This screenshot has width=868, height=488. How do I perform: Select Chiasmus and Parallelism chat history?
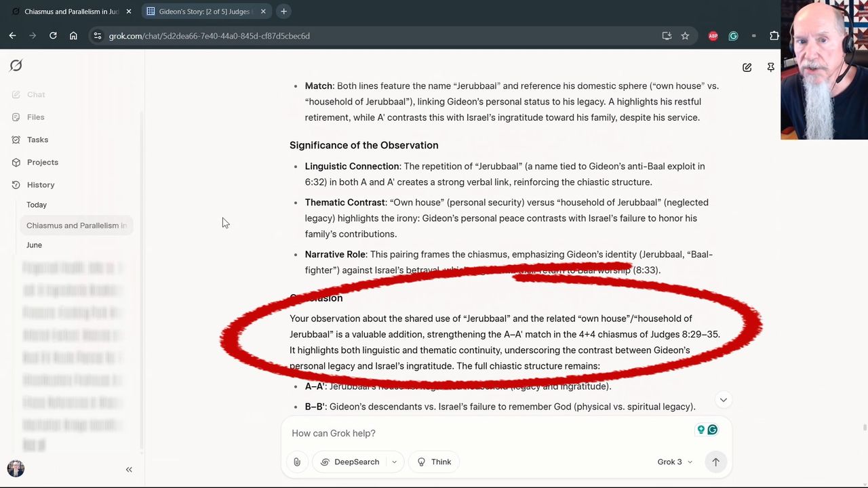click(76, 226)
